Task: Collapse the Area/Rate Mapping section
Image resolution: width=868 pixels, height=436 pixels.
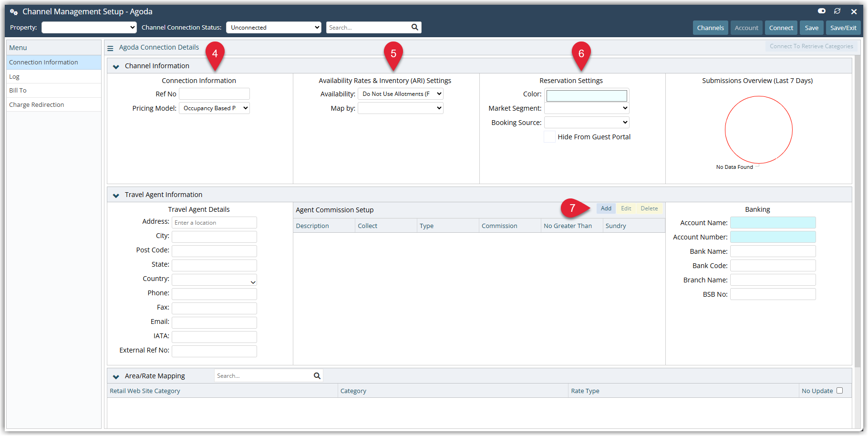Action: [x=116, y=376]
